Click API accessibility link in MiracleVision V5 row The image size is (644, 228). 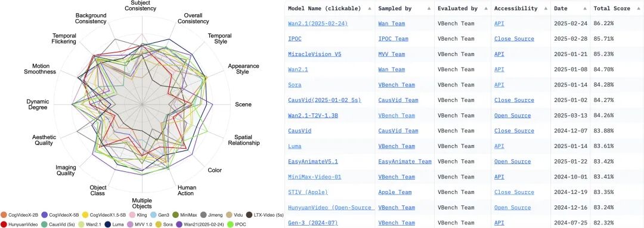tap(499, 54)
